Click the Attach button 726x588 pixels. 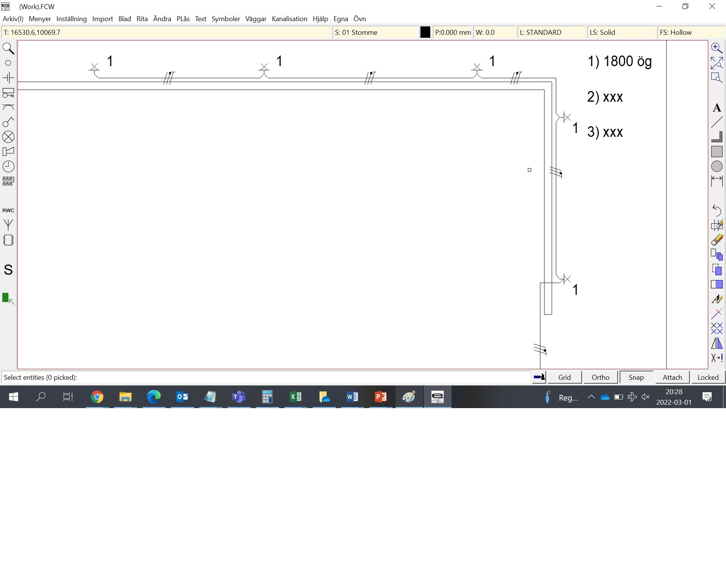point(672,377)
